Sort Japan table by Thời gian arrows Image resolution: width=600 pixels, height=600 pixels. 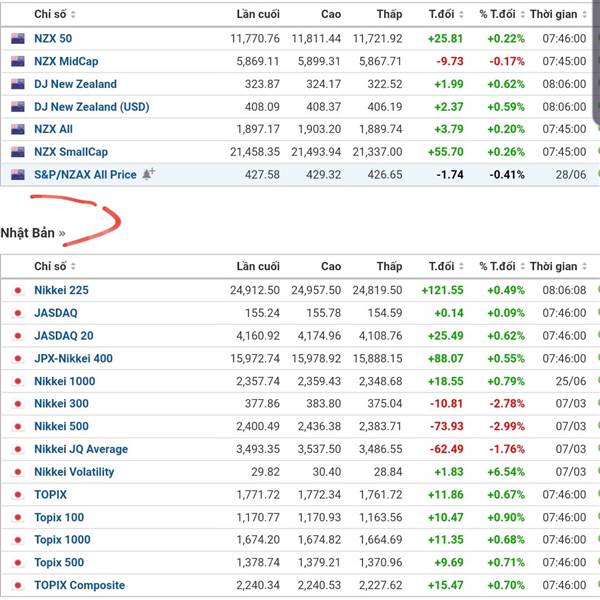tap(584, 266)
